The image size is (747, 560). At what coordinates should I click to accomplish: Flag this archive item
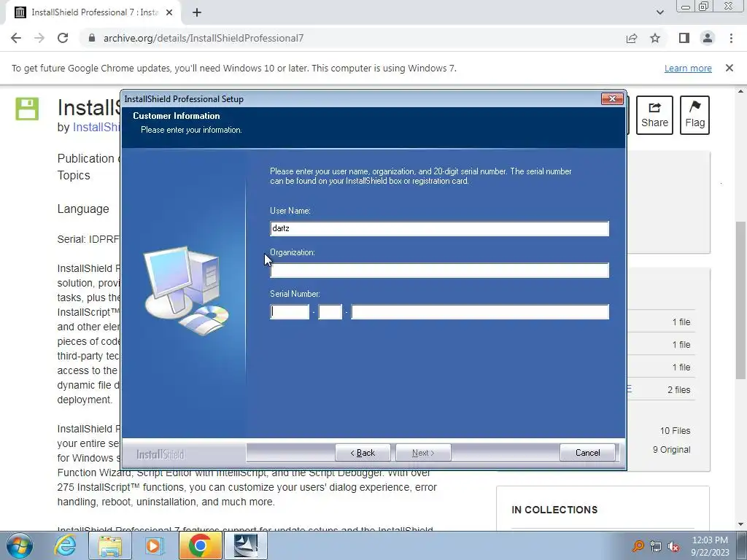tap(694, 115)
